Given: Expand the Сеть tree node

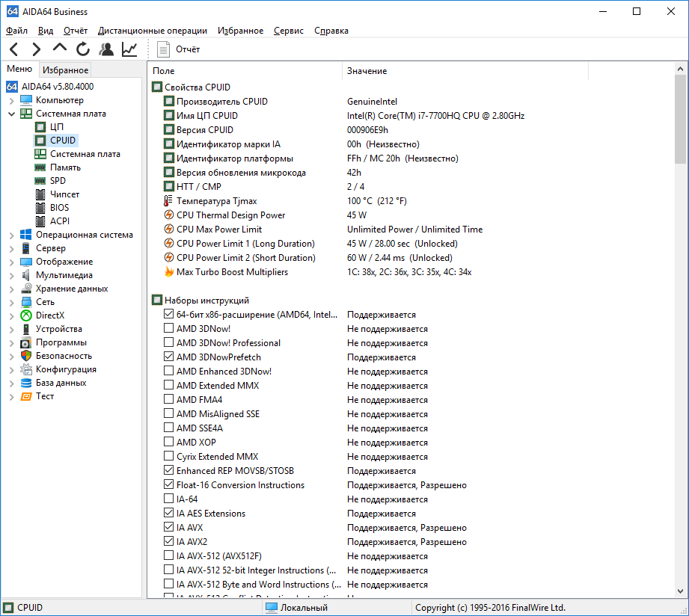Looking at the screenshot, I should click(x=12, y=303).
